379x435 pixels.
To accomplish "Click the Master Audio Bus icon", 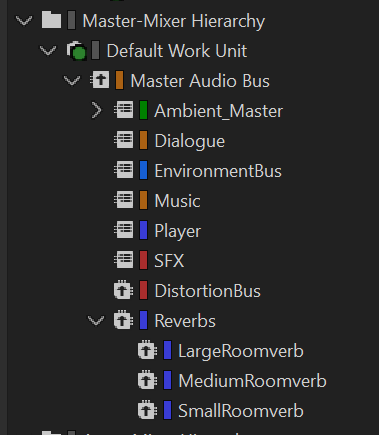I will pos(100,80).
